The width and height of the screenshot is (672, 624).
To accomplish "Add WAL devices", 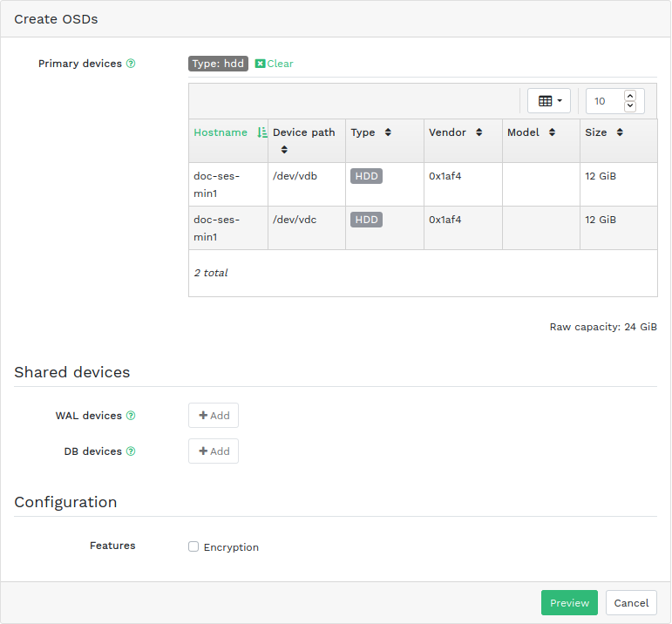I will pos(214,416).
